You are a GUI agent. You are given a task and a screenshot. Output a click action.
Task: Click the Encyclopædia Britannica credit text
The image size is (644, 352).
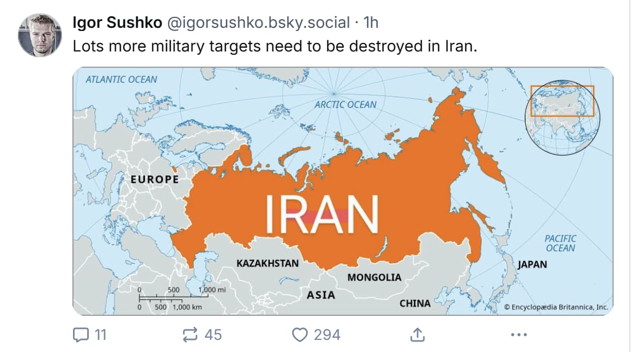pyautogui.click(x=556, y=307)
